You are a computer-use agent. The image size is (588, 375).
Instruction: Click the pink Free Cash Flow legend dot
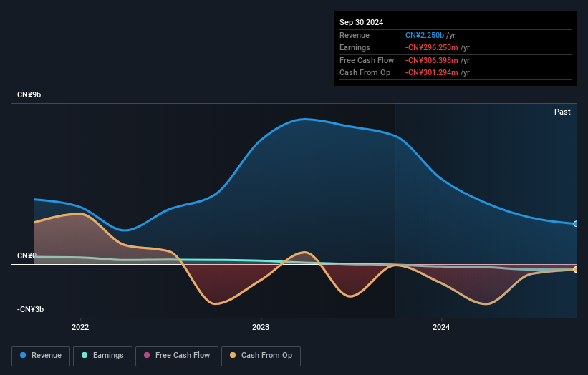(x=147, y=355)
